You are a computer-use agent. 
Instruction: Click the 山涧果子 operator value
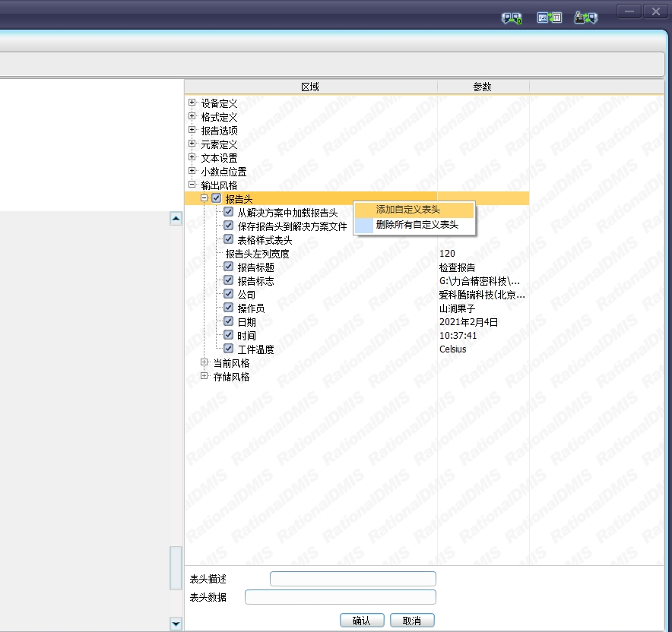coord(458,308)
